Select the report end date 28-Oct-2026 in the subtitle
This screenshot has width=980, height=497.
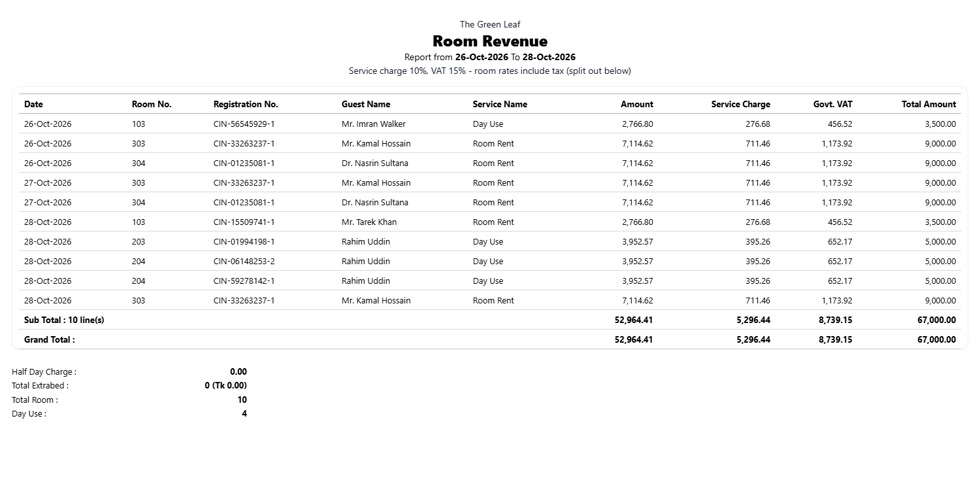[549, 57]
